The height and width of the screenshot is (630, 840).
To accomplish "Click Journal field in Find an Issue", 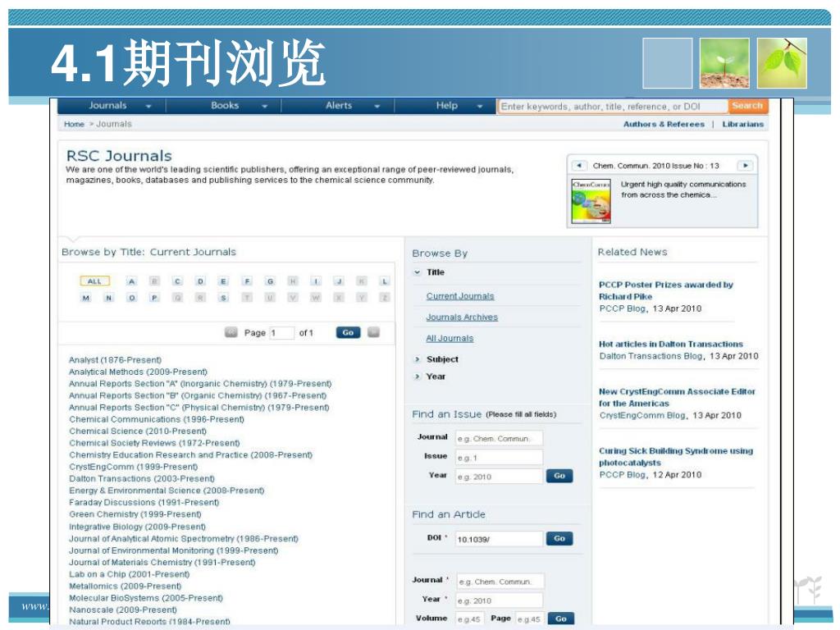I will click(499, 438).
